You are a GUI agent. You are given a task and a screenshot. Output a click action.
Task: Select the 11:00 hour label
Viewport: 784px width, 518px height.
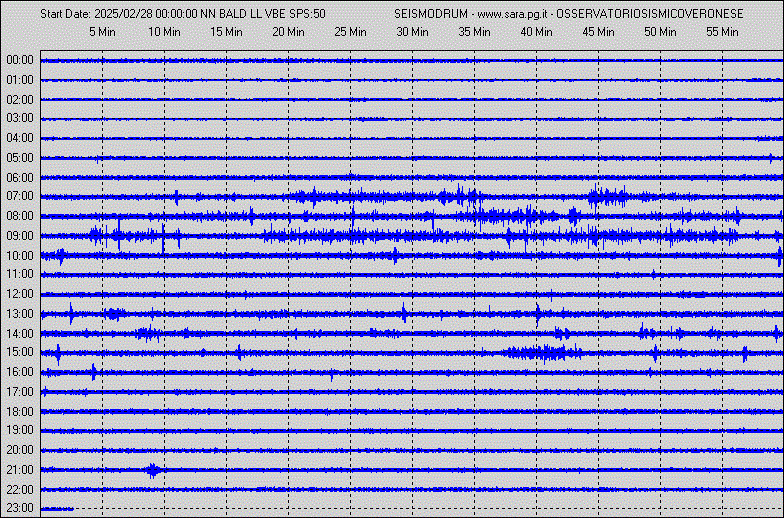pos(20,274)
